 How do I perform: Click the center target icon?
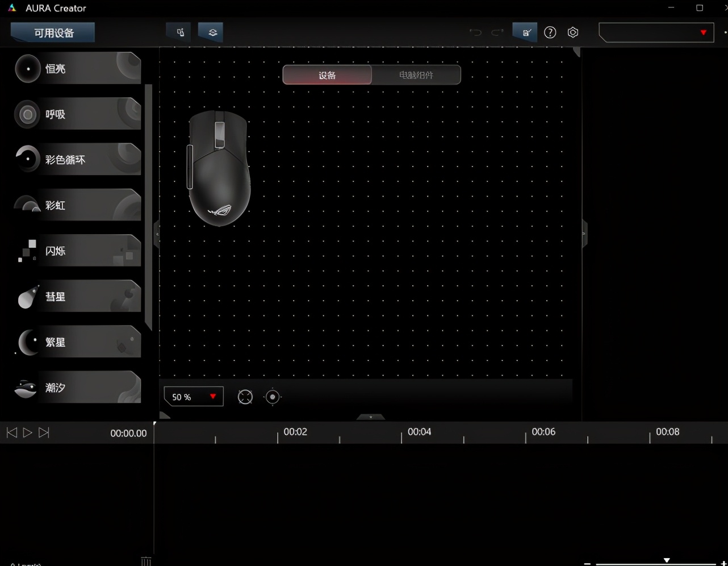tap(273, 397)
